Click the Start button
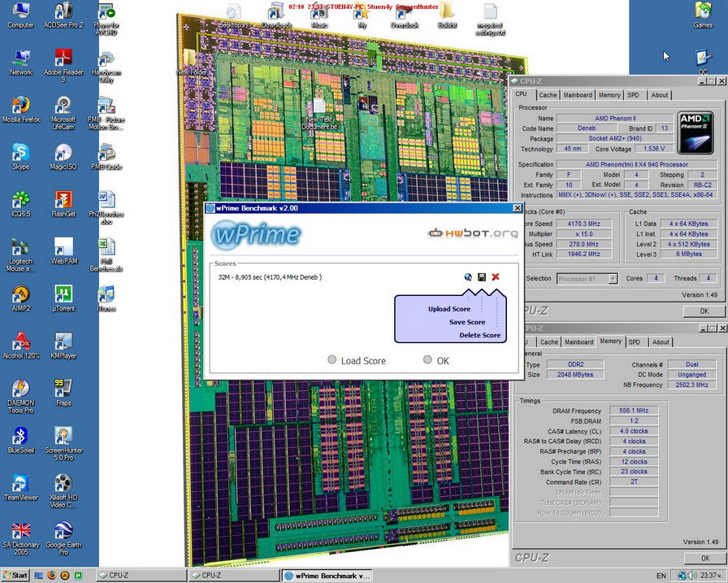Screen dimensions: 728x583 (x=15, y=575)
